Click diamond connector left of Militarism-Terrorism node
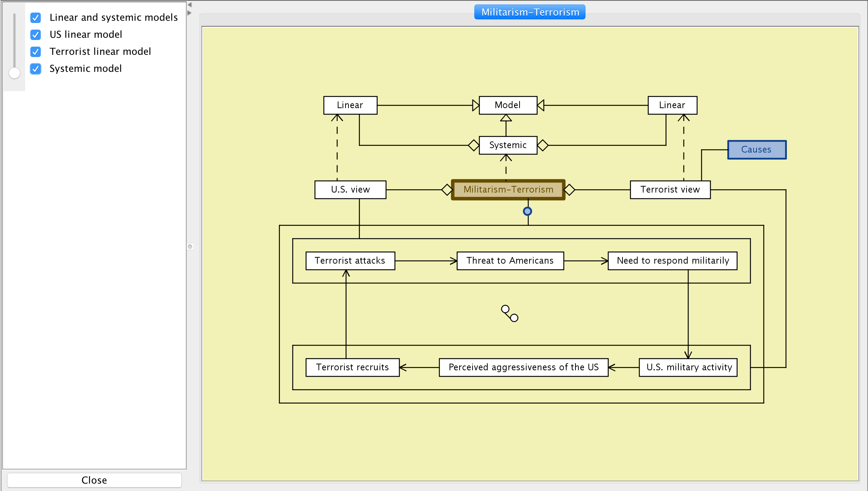Screen dimensions: 868x491 447,190
